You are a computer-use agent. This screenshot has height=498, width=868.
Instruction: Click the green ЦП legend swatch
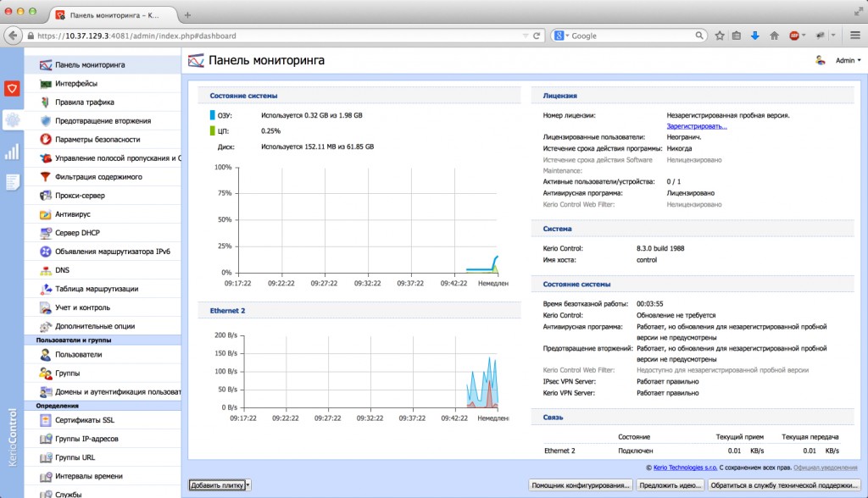tap(212, 131)
